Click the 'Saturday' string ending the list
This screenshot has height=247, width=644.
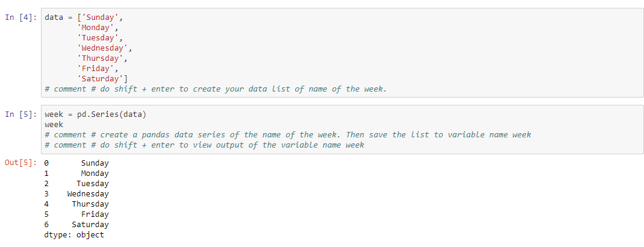coord(101,78)
